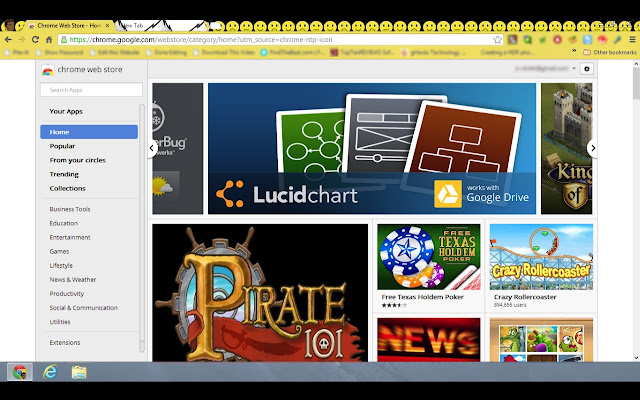This screenshot has height=400, width=640.
Task: Click the browser Forward arrow
Action: pyautogui.click(x=22, y=40)
